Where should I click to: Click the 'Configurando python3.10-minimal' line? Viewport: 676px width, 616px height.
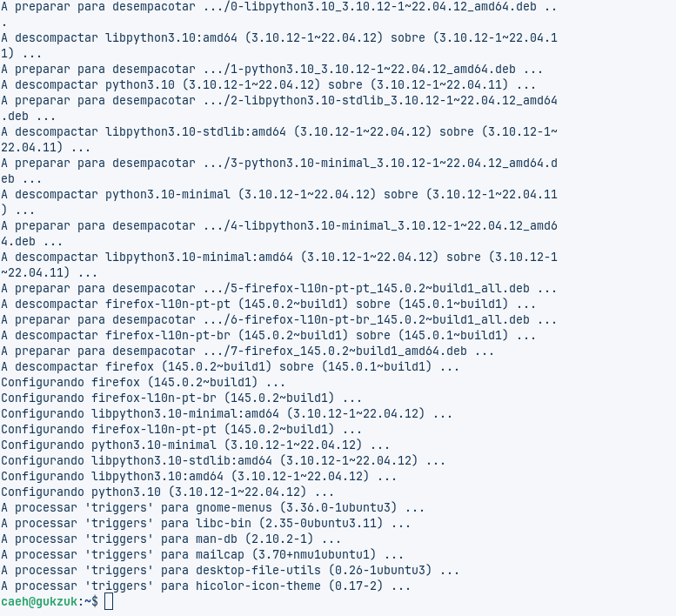(x=195, y=445)
